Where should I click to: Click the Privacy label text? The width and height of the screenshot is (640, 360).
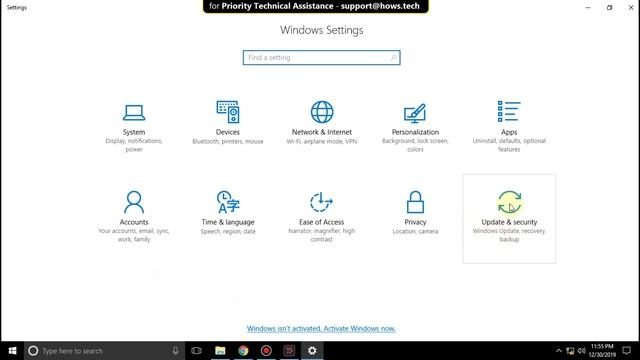tap(415, 222)
